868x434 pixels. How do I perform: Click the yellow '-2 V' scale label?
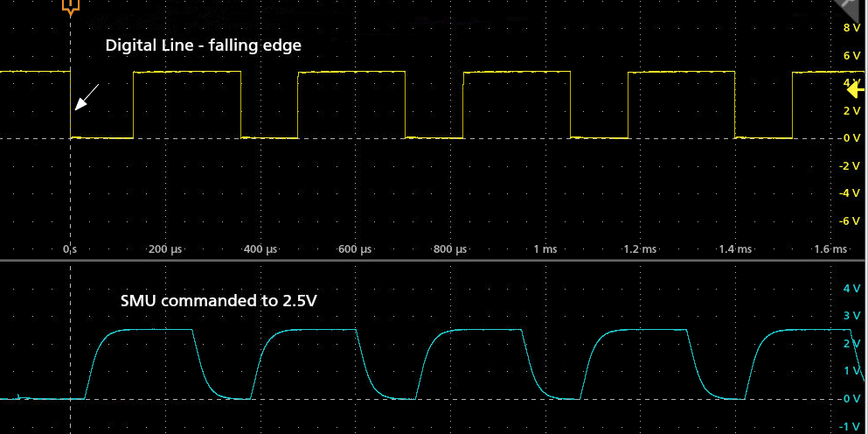click(x=850, y=166)
